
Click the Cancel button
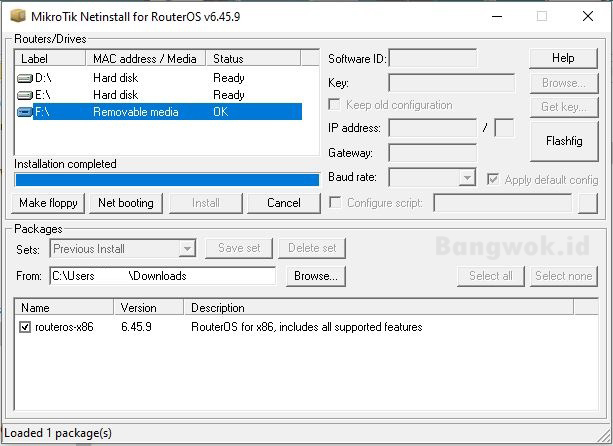284,203
